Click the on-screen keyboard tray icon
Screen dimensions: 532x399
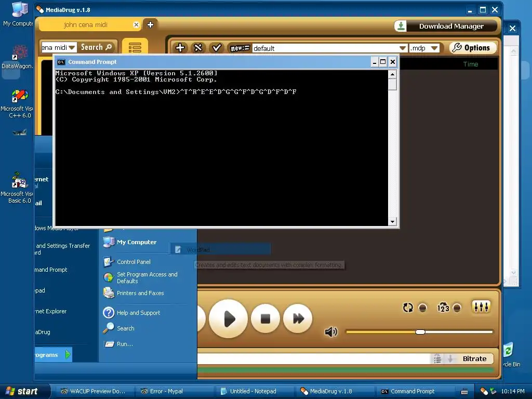[x=464, y=392]
